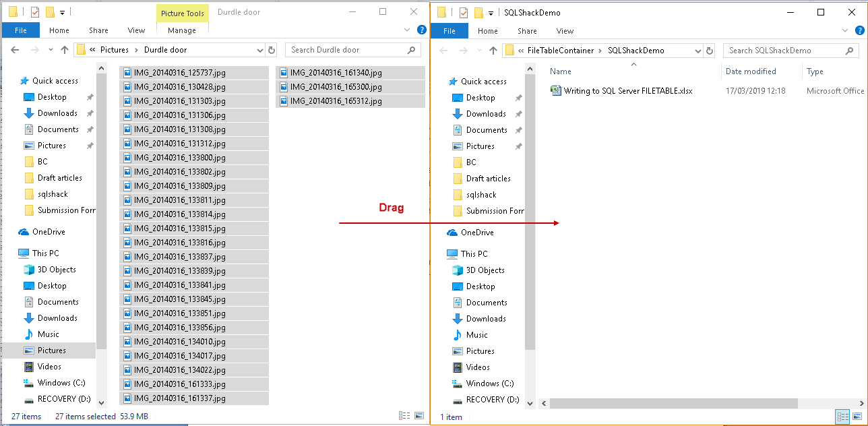Screen dimensions: 868x426
Task: Open the quick access toolbar customization dropdown
Action: 63,11
